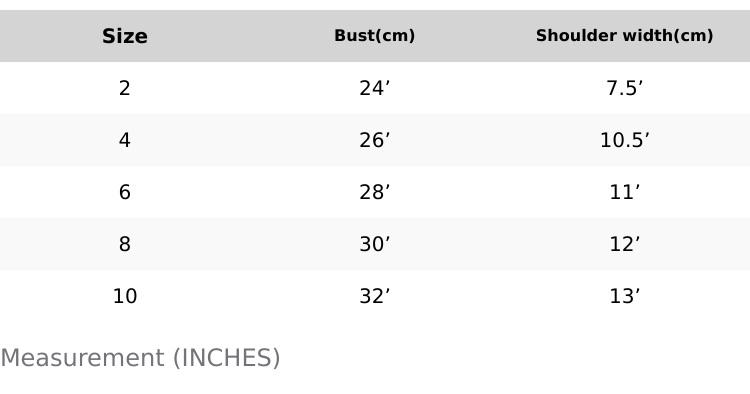Screen dimensions: 750x394
Task: Click the 26' bust value
Action: pyautogui.click(x=375, y=140)
